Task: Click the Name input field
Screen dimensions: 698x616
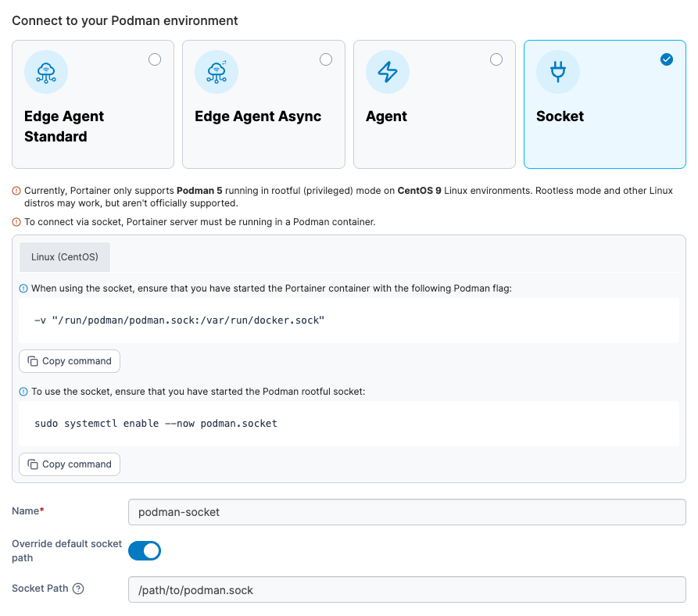Action: 406,513
